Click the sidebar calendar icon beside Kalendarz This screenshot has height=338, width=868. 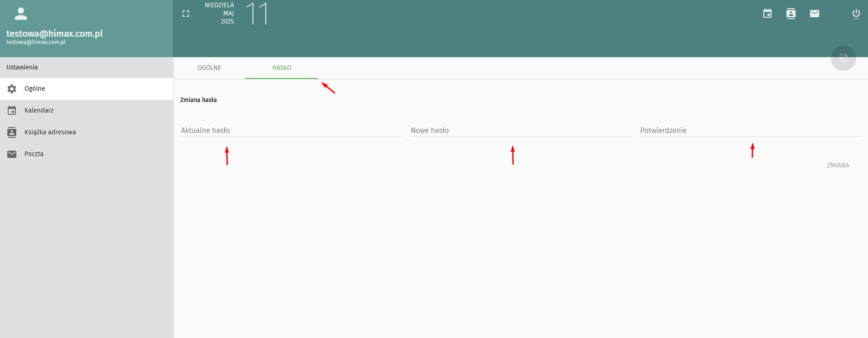point(12,111)
